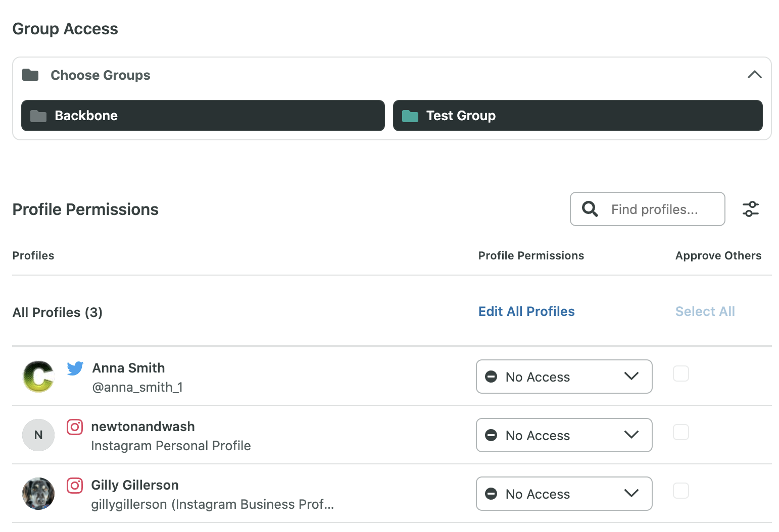Collapse the Choose Groups panel chevron

coord(754,75)
